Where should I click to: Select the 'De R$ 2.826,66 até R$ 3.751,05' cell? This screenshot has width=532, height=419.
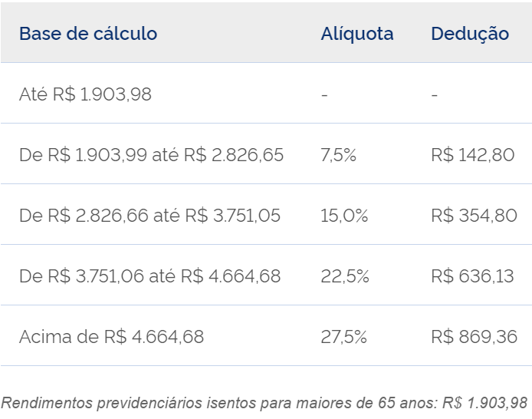(149, 216)
